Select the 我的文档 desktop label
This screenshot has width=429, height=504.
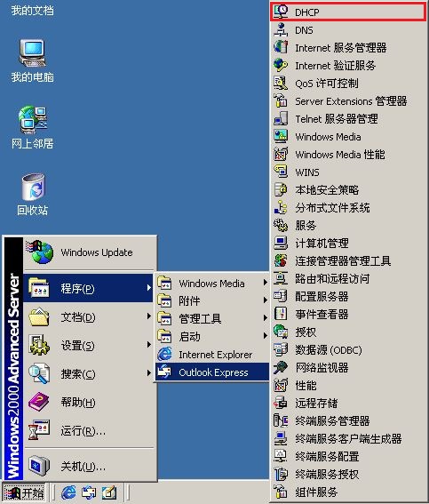pyautogui.click(x=32, y=11)
